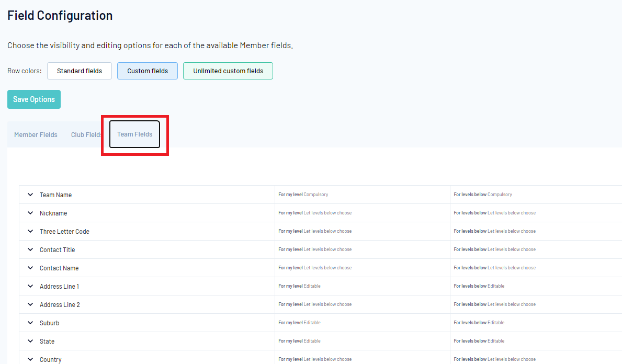This screenshot has height=364, width=622.
Task: Click Suburb 'For levels below Editable' cell
Action: point(536,322)
